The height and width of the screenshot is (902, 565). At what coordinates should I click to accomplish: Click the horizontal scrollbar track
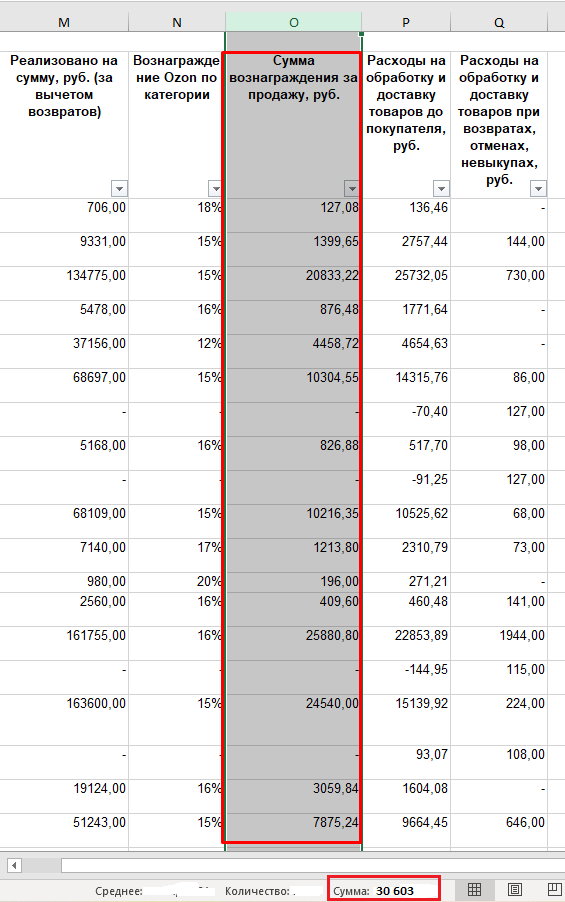313,865
